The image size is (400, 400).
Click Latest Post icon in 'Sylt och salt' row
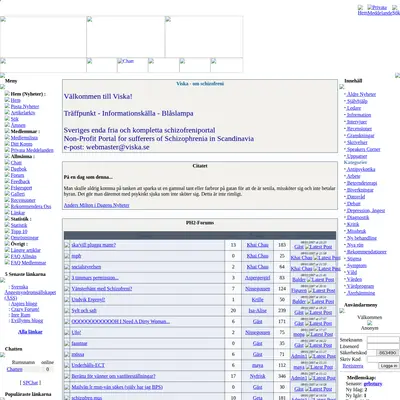318,313
